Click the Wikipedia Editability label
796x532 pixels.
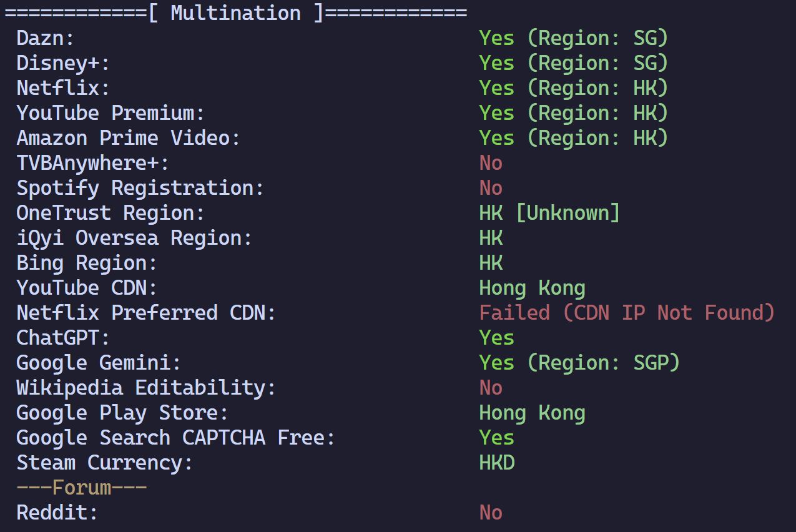pyautogui.click(x=145, y=388)
